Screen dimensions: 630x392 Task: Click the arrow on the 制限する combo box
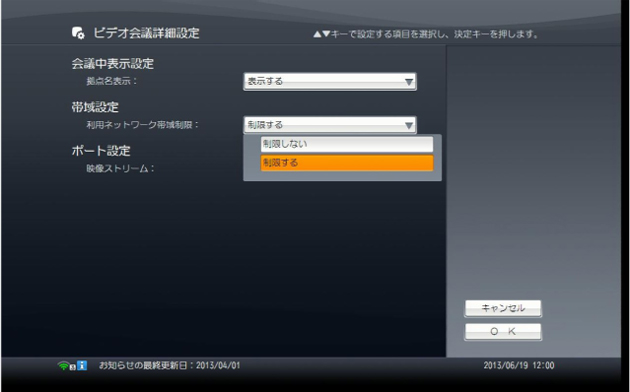point(409,126)
